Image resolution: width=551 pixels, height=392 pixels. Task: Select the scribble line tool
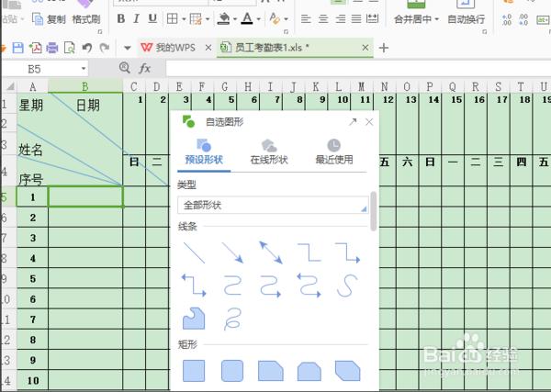(x=232, y=319)
